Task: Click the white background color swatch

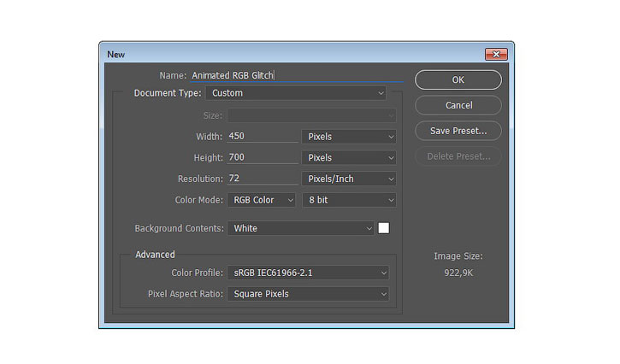Action: tap(384, 228)
